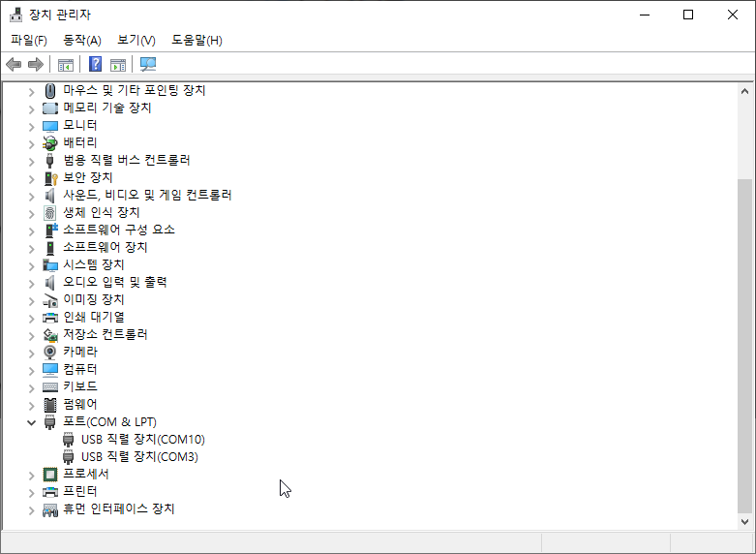Click the icon next to 메모리 기술 장치

tap(50, 108)
